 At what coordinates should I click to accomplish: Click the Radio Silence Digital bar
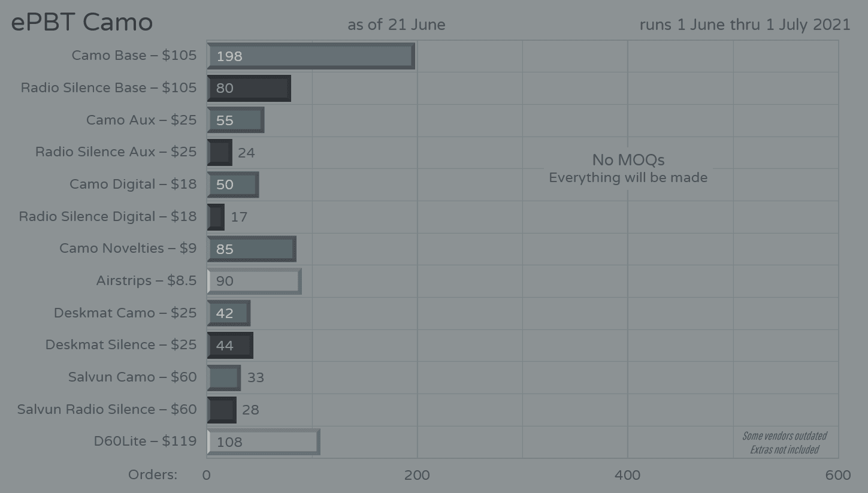pyautogui.click(x=216, y=217)
